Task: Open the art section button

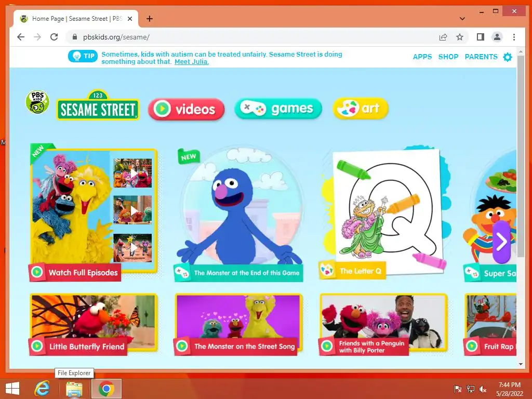Action: point(361,109)
